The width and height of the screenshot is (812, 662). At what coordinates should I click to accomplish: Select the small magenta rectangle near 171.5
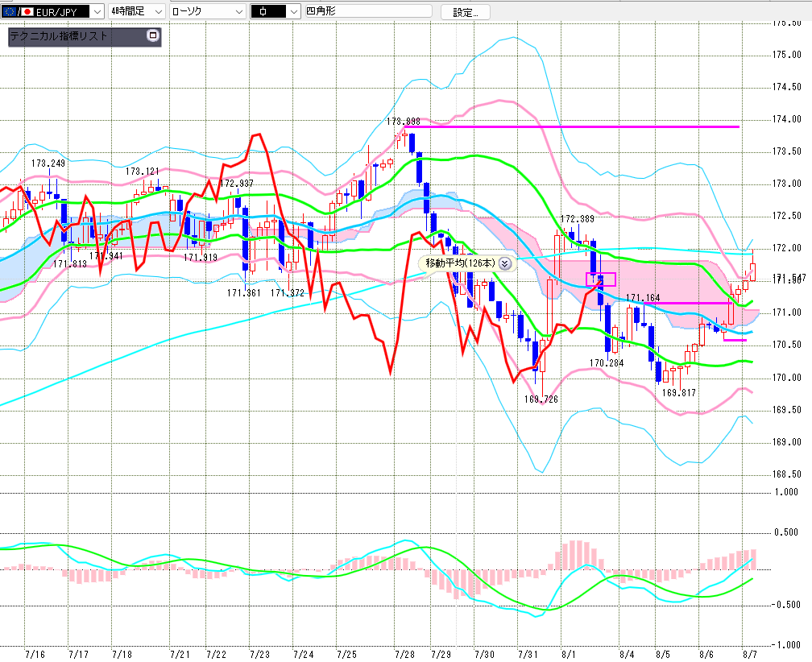601,279
